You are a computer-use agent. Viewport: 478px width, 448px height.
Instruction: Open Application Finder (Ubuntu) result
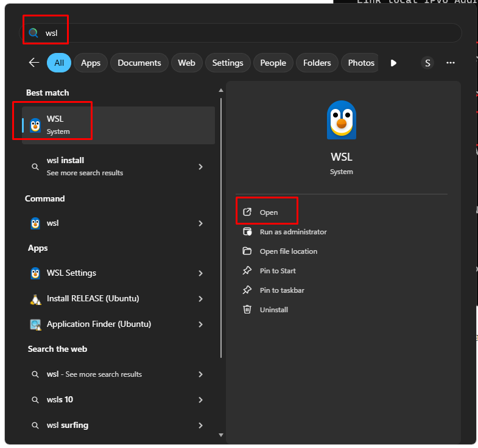tap(118, 324)
